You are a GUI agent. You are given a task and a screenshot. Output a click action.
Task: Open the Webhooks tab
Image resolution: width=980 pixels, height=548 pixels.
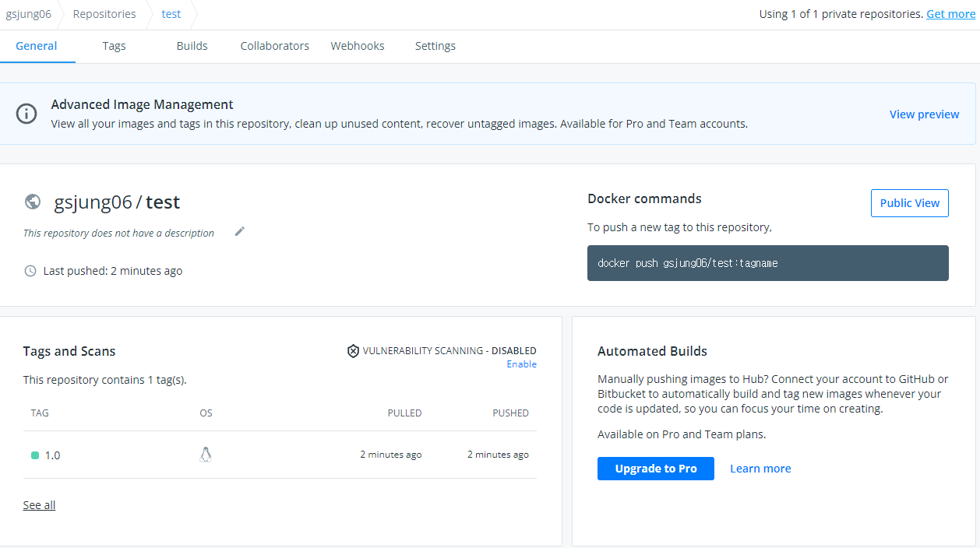click(x=358, y=46)
